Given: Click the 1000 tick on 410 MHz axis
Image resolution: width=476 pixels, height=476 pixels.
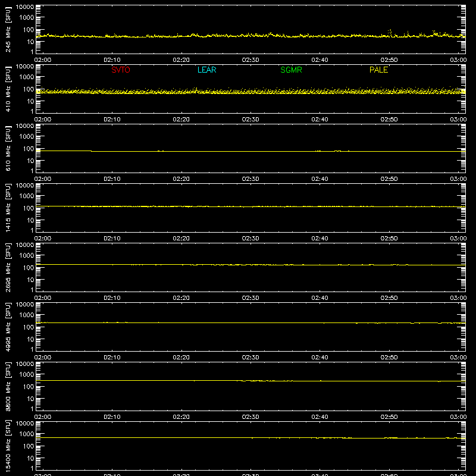Looking at the screenshot, I should [27, 77].
